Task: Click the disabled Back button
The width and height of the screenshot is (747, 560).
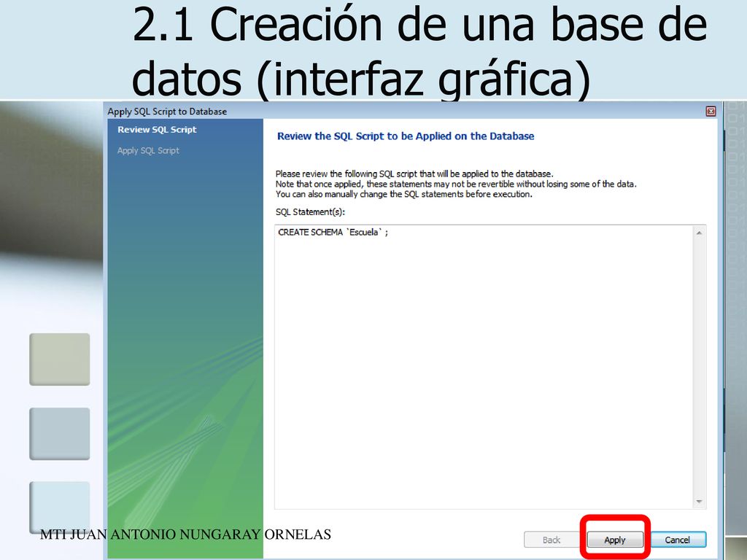Action: [551, 540]
